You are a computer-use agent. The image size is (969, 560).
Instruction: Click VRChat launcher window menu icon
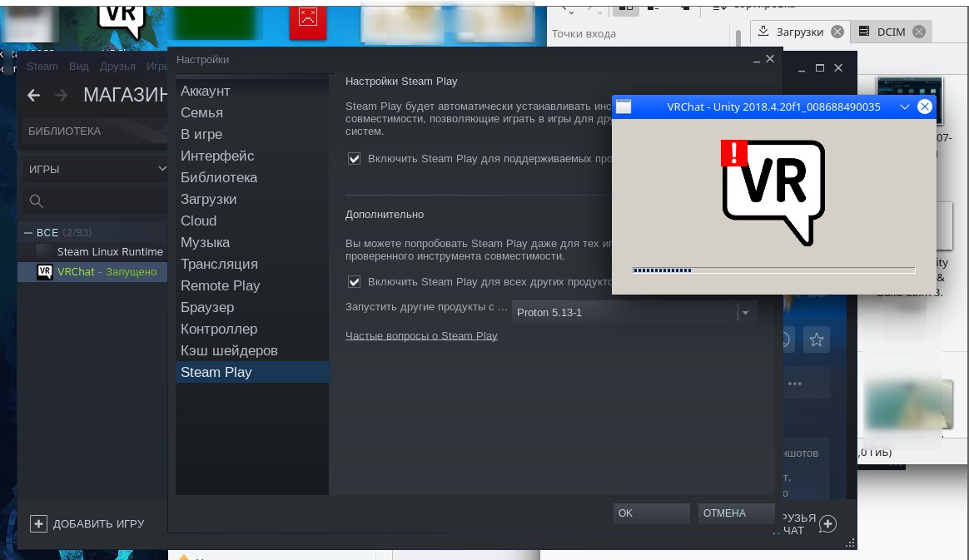point(624,107)
